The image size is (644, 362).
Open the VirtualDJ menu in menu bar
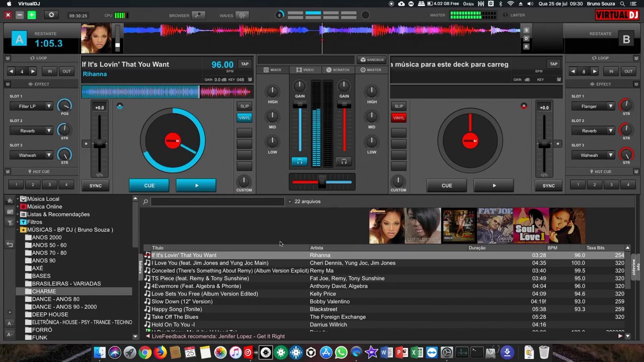[29, 4]
